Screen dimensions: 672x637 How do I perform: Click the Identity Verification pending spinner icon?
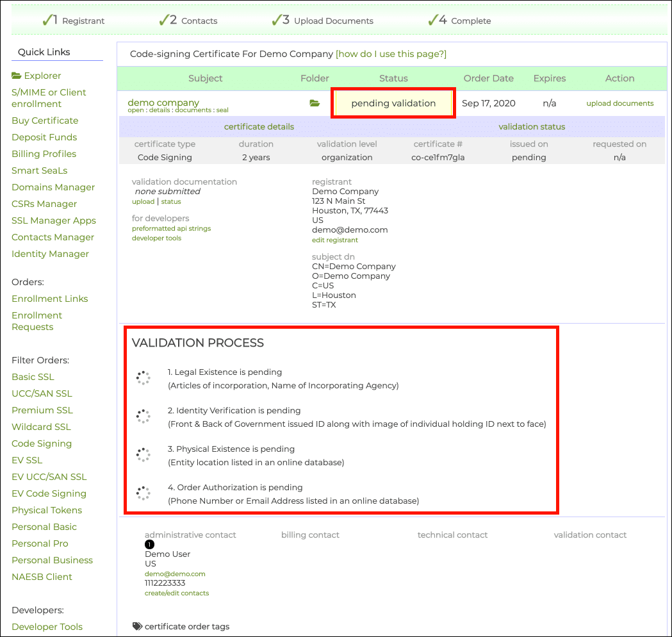click(x=143, y=417)
